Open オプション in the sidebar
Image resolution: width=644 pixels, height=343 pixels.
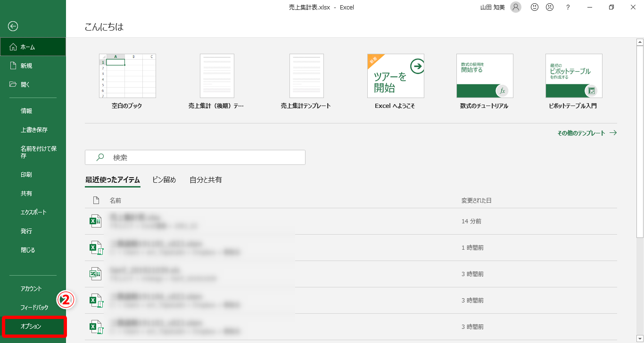(33, 327)
